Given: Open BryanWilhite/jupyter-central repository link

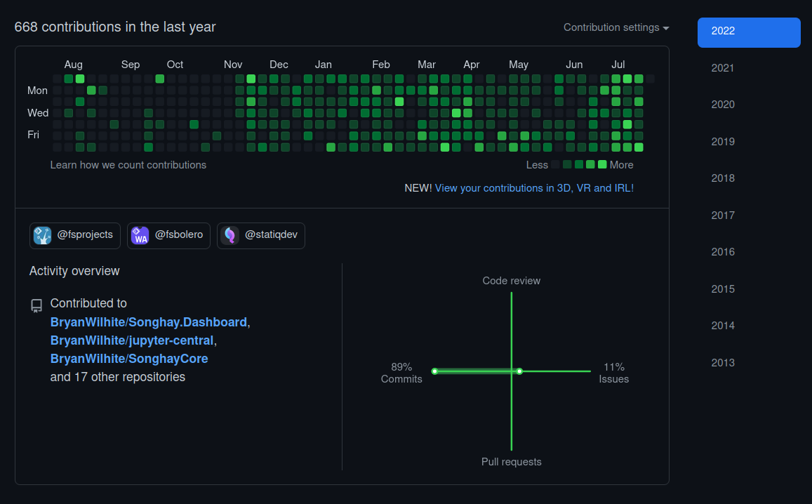Looking at the screenshot, I should point(131,340).
